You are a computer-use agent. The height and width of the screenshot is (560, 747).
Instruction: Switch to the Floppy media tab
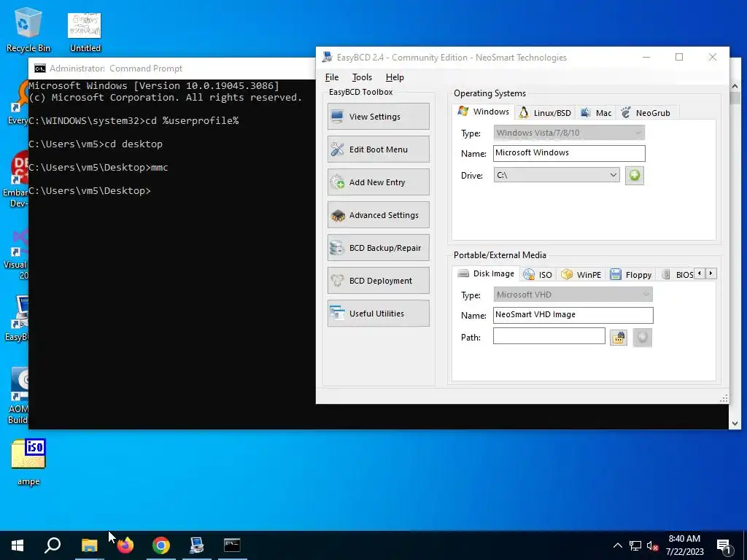point(631,275)
